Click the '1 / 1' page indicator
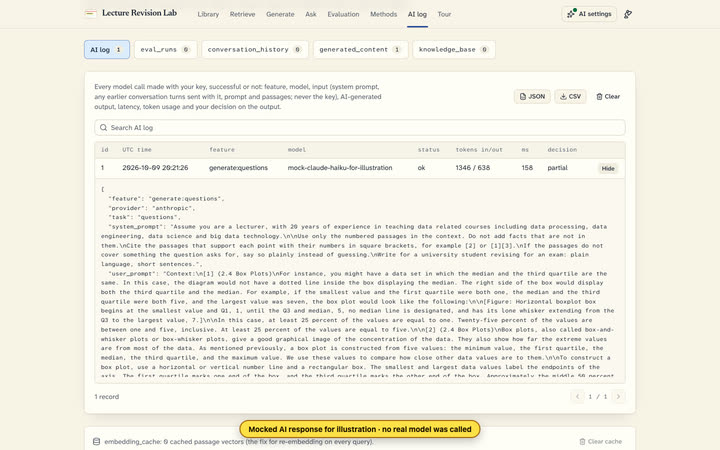This screenshot has width=720, height=450. (x=598, y=397)
